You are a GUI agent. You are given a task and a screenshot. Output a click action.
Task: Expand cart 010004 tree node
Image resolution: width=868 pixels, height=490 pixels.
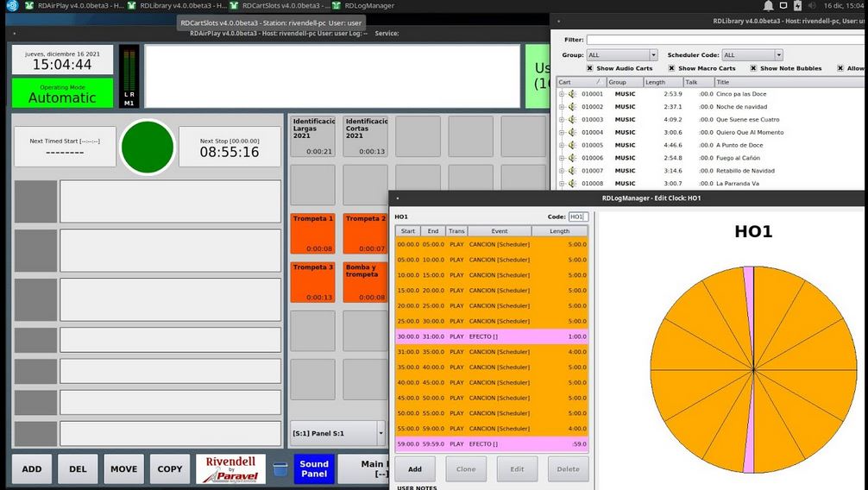click(x=562, y=132)
